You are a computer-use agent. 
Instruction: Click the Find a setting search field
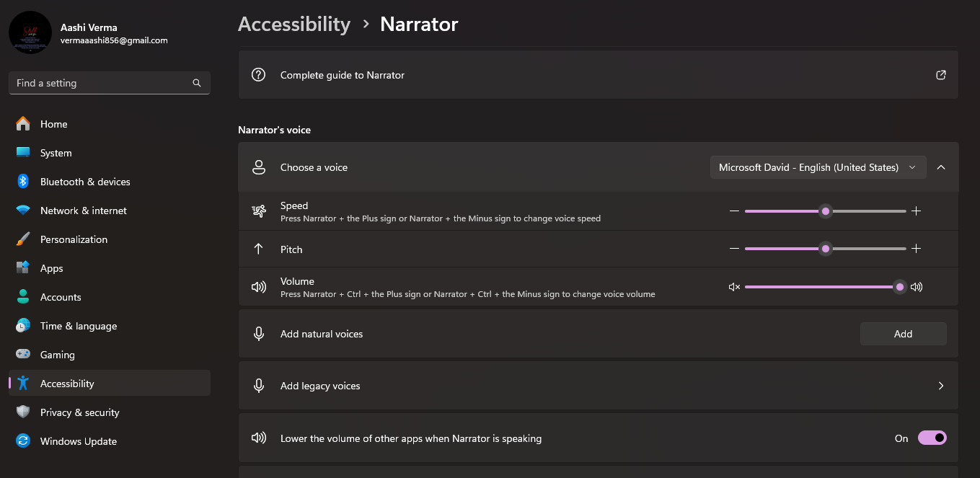(x=101, y=83)
